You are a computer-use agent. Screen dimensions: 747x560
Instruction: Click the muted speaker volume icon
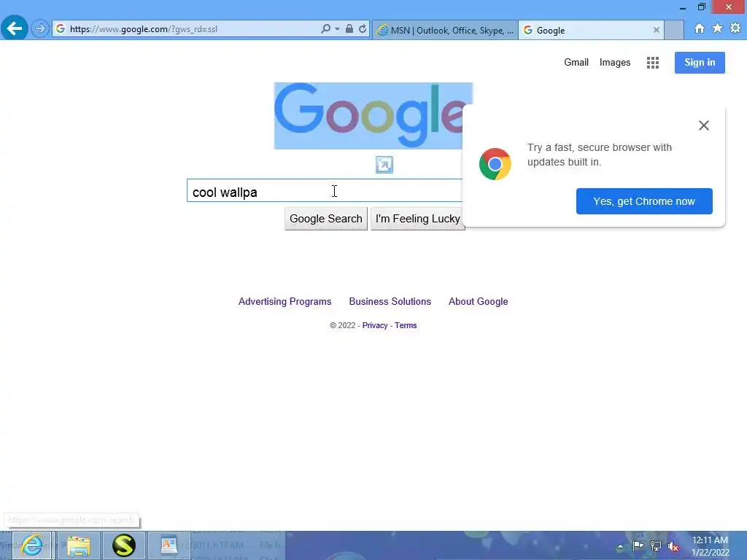pos(673,546)
